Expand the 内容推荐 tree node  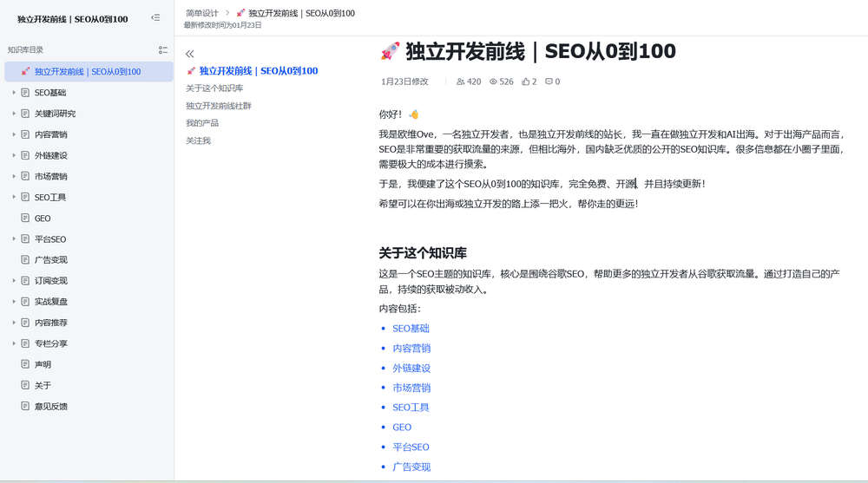[x=14, y=323]
